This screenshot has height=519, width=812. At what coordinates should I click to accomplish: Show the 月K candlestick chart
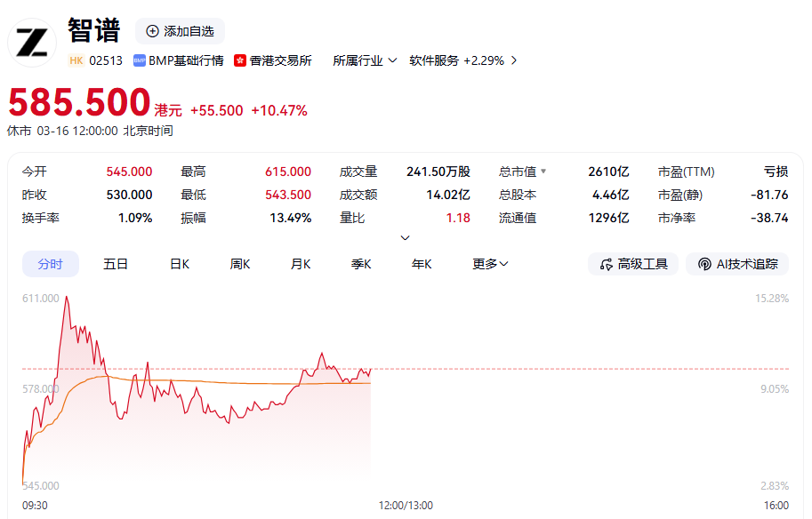[301, 264]
